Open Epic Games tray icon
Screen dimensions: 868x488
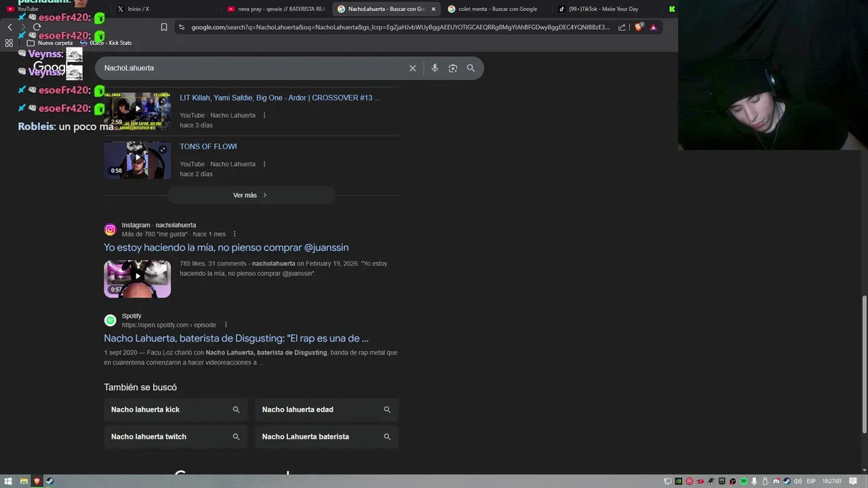pos(722,481)
